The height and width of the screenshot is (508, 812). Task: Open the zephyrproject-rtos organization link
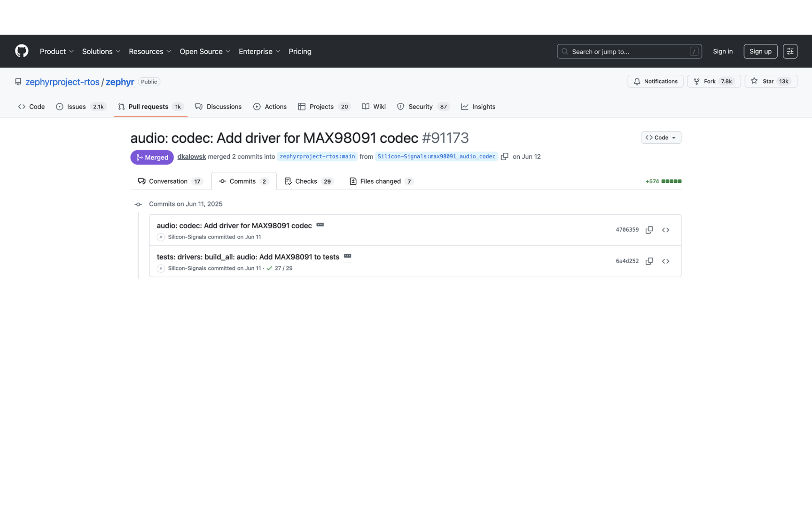click(x=62, y=82)
